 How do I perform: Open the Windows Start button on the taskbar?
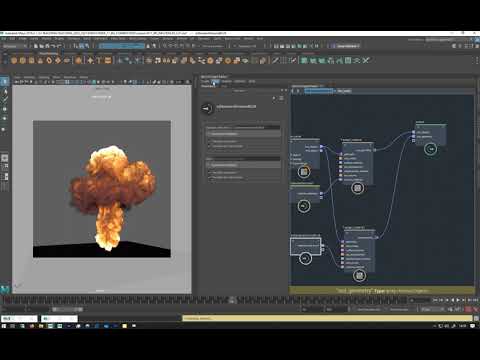[4, 326]
